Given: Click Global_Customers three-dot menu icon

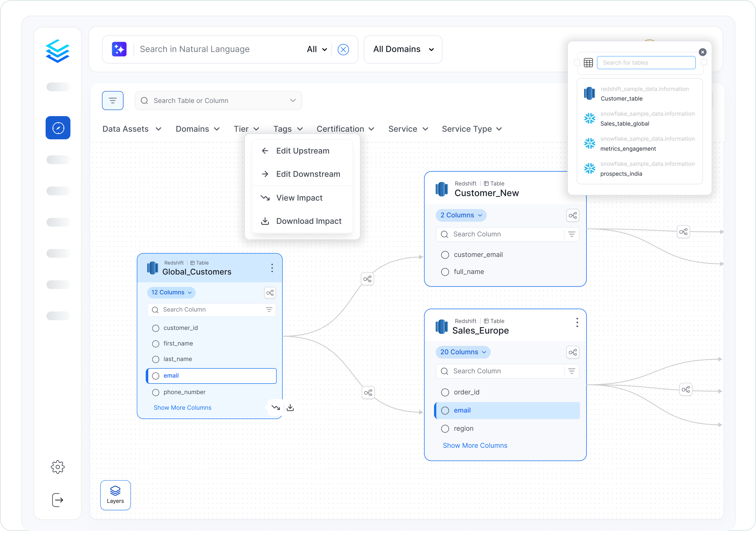Looking at the screenshot, I should coord(272,268).
